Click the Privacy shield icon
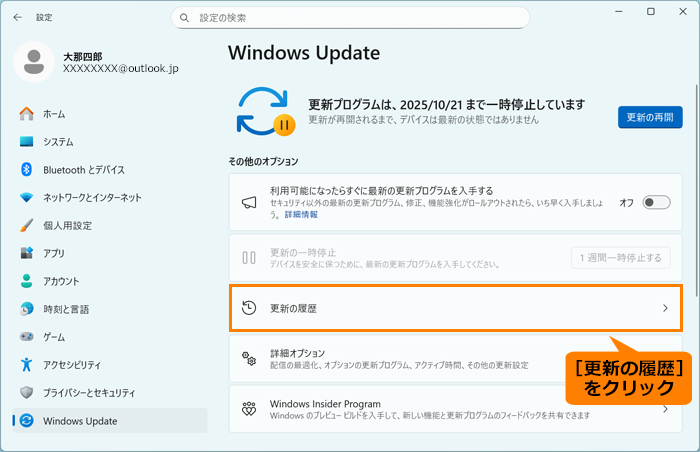Image resolution: width=700 pixels, height=452 pixels. pyautogui.click(x=26, y=392)
